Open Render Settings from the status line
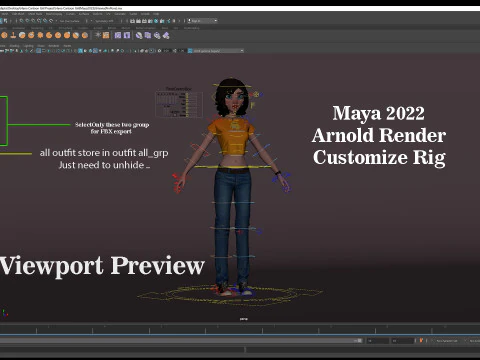The width and height of the screenshot is (480, 360). [x=150, y=21]
